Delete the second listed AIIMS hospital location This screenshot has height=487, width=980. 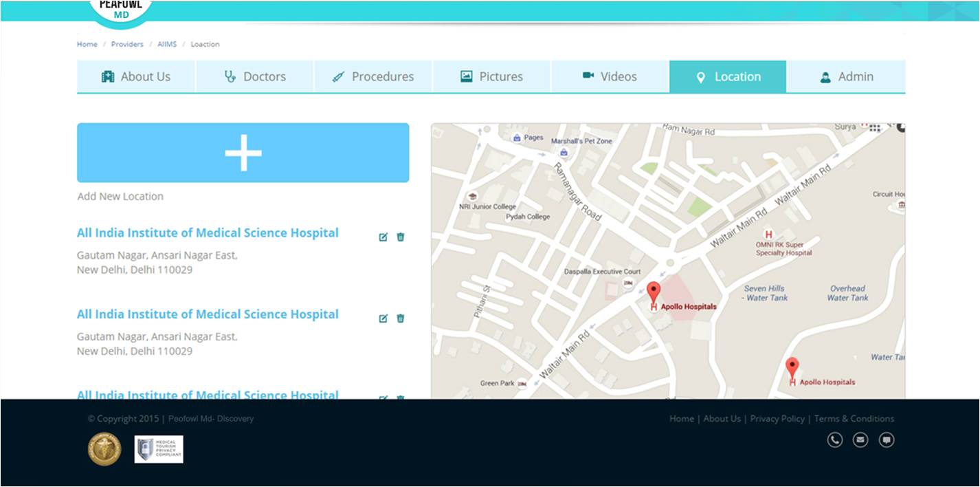pyautogui.click(x=401, y=318)
